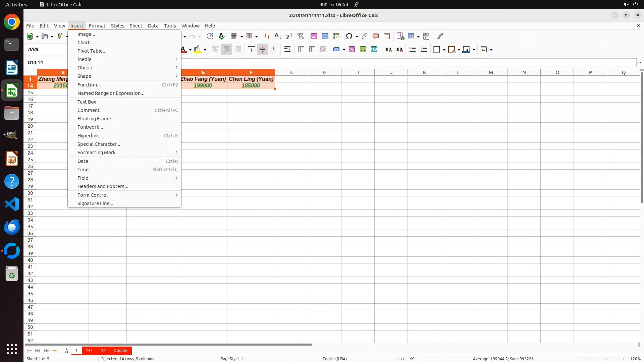Click the Insert Special Character omega icon
This screenshot has width=644, height=362.
pos(349,36)
